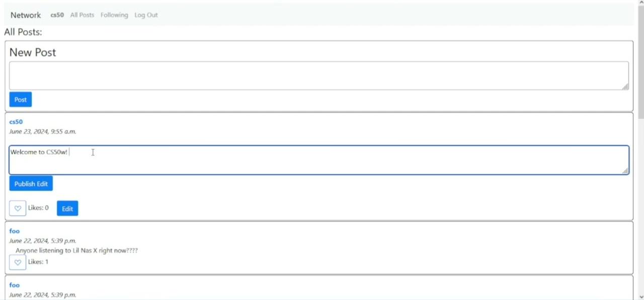
Task: Click the Edit button on the cs50 post
Action: [x=67, y=208]
